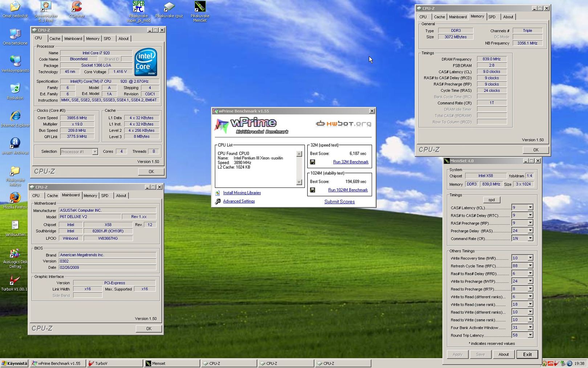Open the Read to Precharge (tRTP) dropdown
This screenshot has width=588, height=368.
[x=530, y=289]
